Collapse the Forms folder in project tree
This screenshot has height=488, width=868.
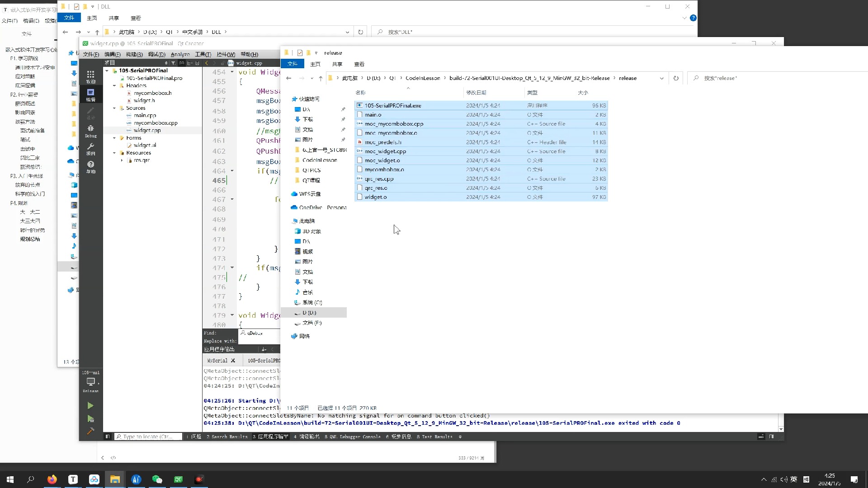[x=114, y=138]
